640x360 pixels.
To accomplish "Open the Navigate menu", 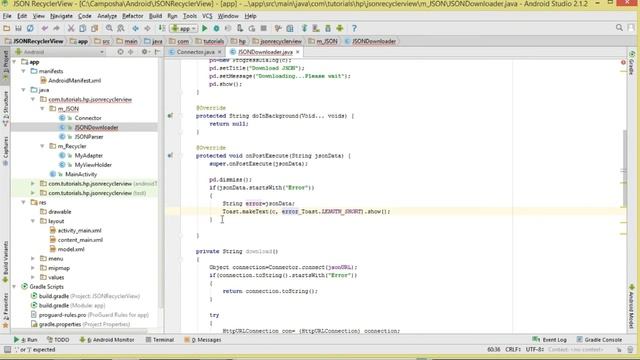I will point(61,16).
